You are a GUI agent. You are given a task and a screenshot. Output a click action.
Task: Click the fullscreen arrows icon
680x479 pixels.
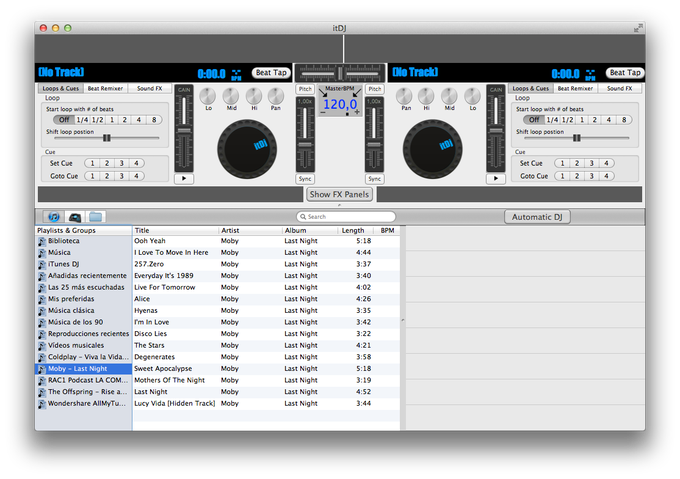pyautogui.click(x=638, y=28)
